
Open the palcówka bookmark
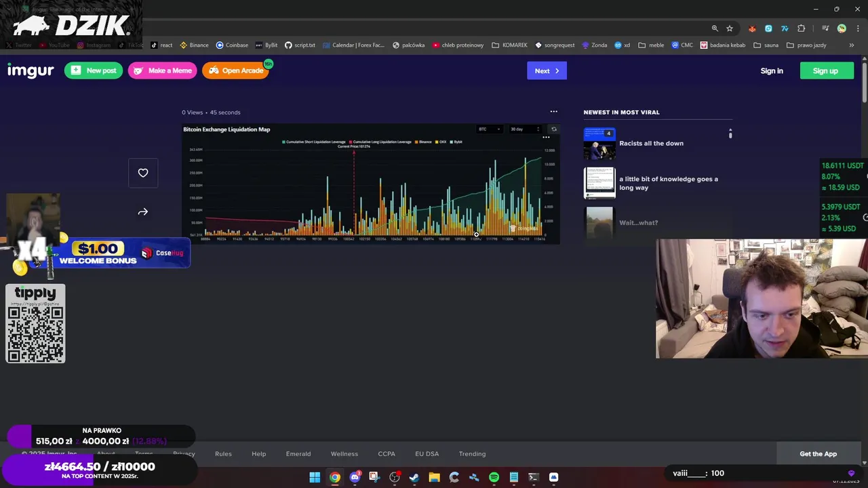408,45
